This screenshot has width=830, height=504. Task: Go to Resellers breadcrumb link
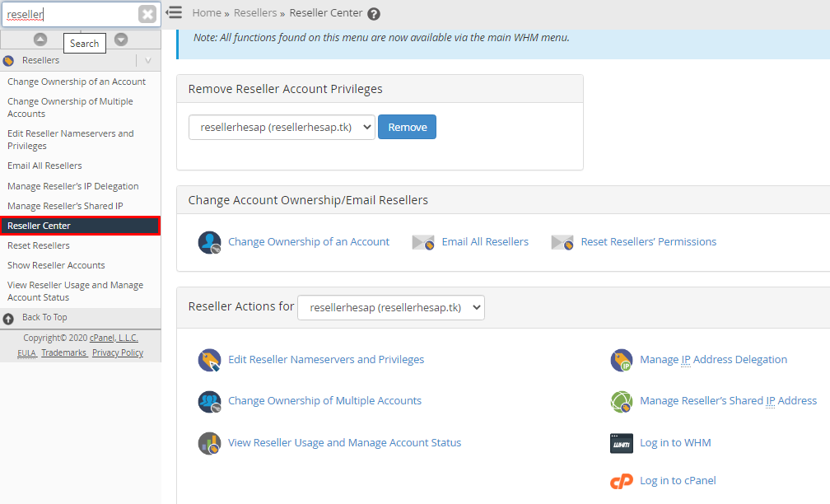point(255,12)
